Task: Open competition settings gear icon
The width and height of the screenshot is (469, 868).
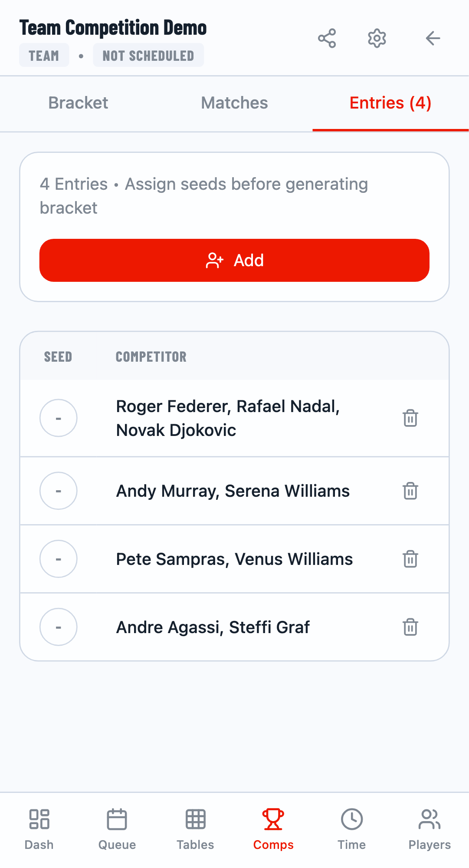Action: pyautogui.click(x=377, y=39)
